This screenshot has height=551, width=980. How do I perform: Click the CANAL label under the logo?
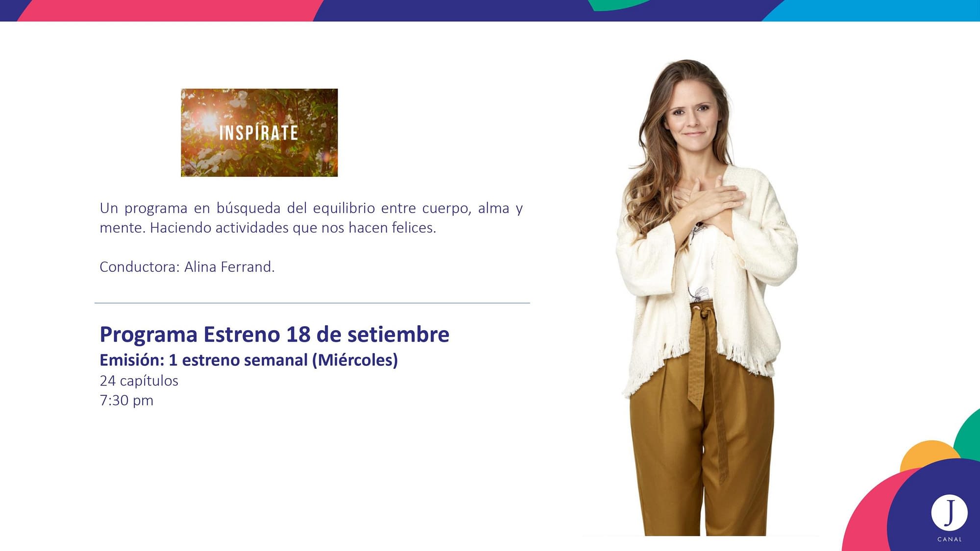coord(950,539)
